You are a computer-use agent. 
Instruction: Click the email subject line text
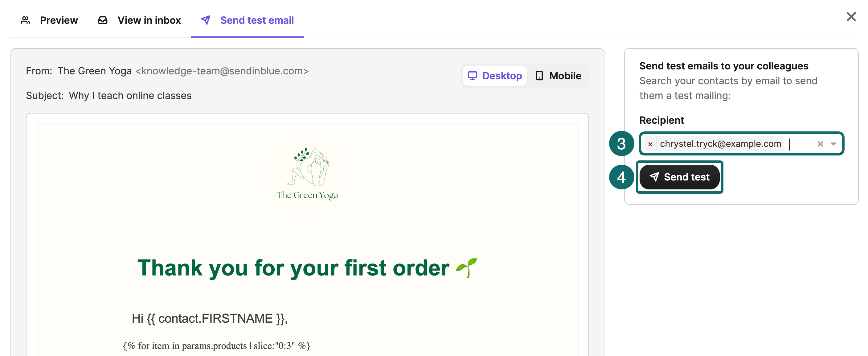(130, 95)
